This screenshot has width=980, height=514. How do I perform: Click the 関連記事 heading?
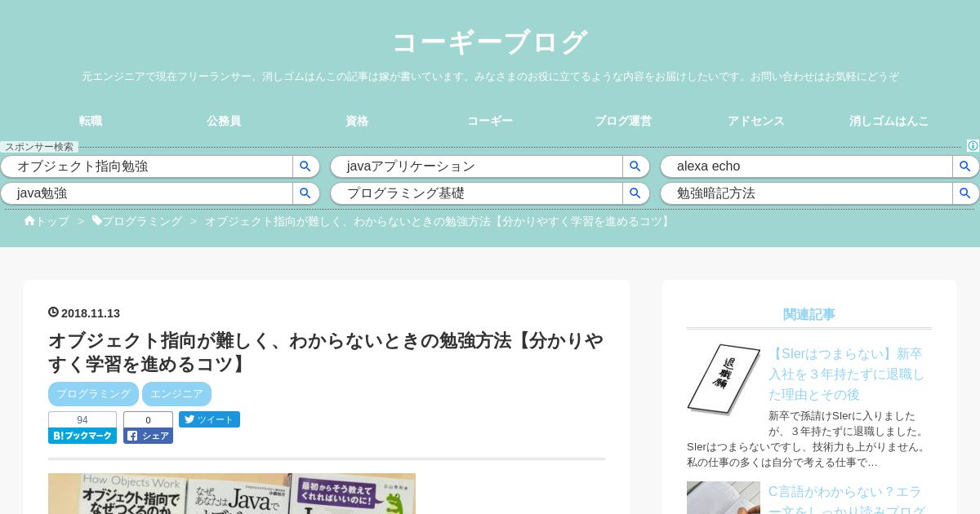[x=809, y=314]
